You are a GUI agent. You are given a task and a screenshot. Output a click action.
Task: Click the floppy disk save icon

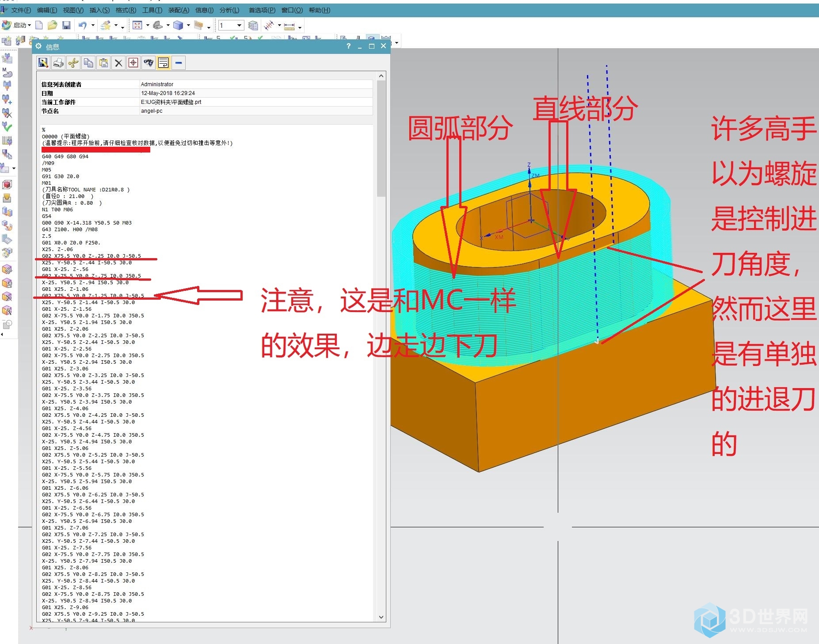[66, 25]
